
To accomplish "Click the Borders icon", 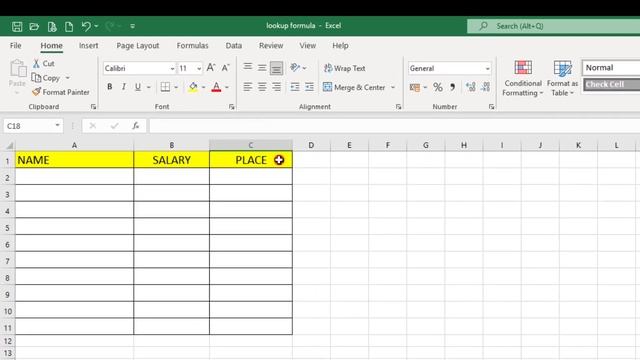I will click(x=165, y=87).
